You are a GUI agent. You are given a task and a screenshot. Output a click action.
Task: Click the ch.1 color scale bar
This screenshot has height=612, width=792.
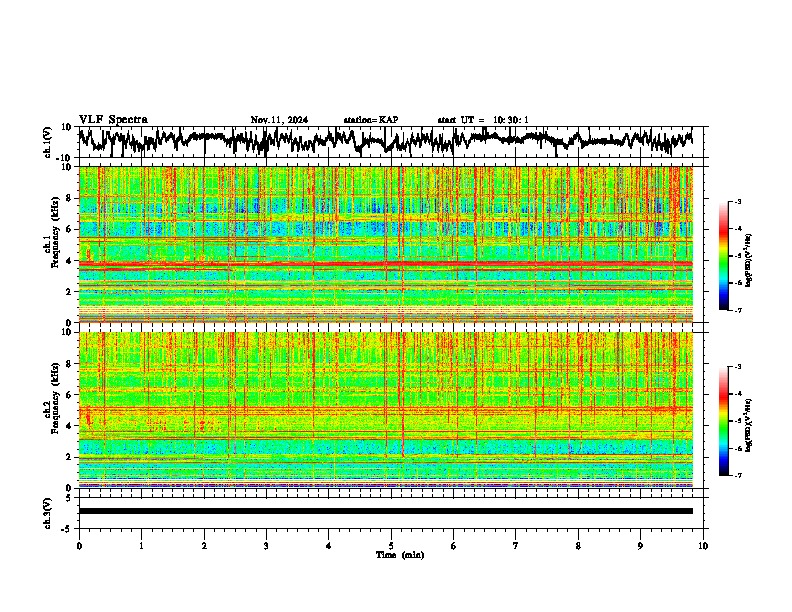(724, 256)
